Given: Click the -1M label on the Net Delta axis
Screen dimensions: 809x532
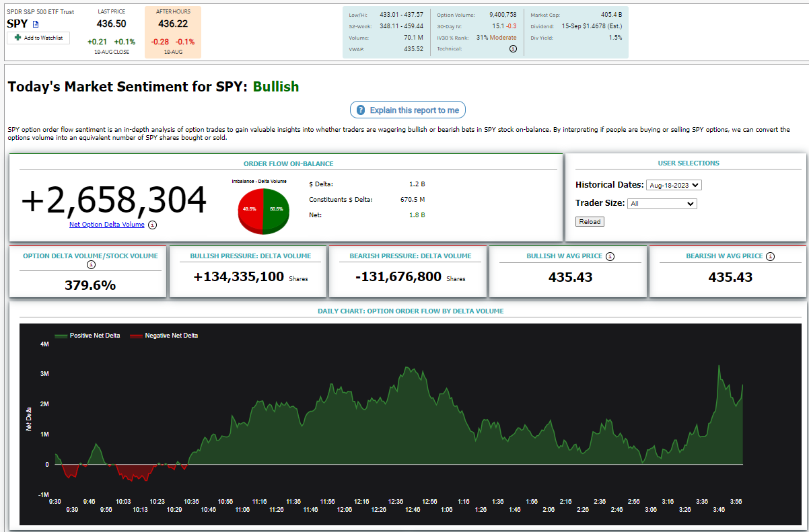Looking at the screenshot, I should [x=44, y=495].
